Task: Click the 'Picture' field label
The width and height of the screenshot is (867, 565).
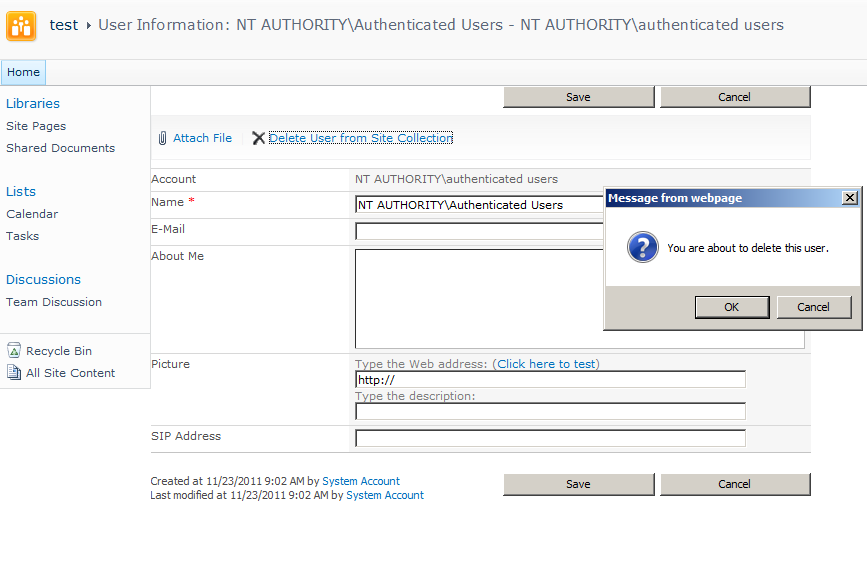Action: (x=170, y=364)
